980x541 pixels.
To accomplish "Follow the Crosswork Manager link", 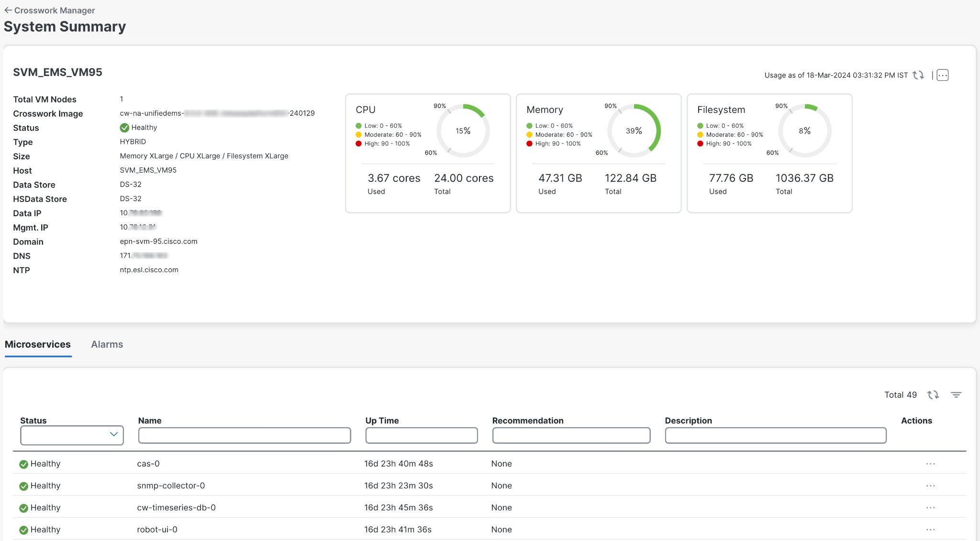I will point(54,10).
